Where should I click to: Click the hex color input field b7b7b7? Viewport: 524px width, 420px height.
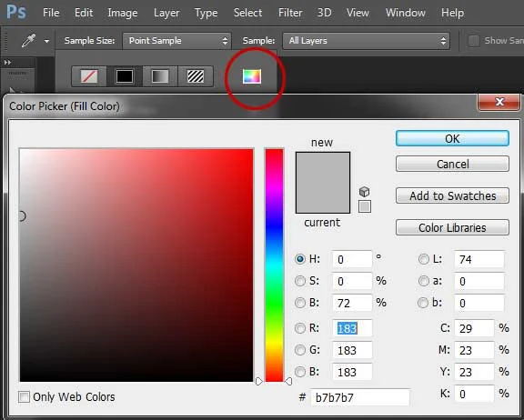(x=360, y=397)
